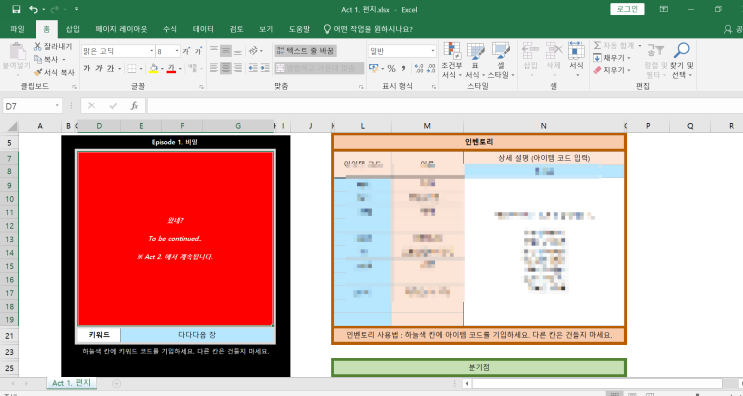Align text left
743x396 pixels.
(x=214, y=68)
